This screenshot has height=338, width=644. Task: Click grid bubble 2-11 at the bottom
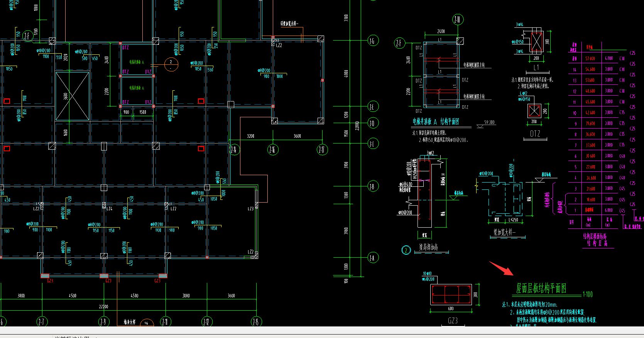pos(165,321)
